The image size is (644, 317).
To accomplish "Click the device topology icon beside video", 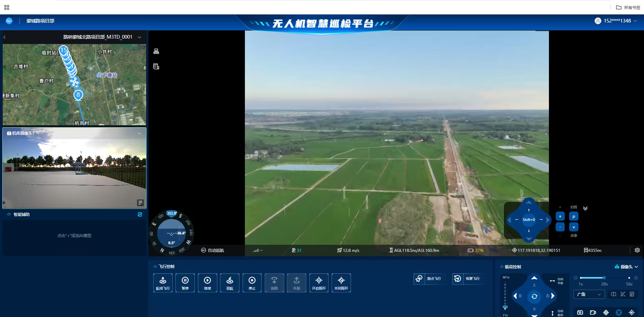I will 156,51.
